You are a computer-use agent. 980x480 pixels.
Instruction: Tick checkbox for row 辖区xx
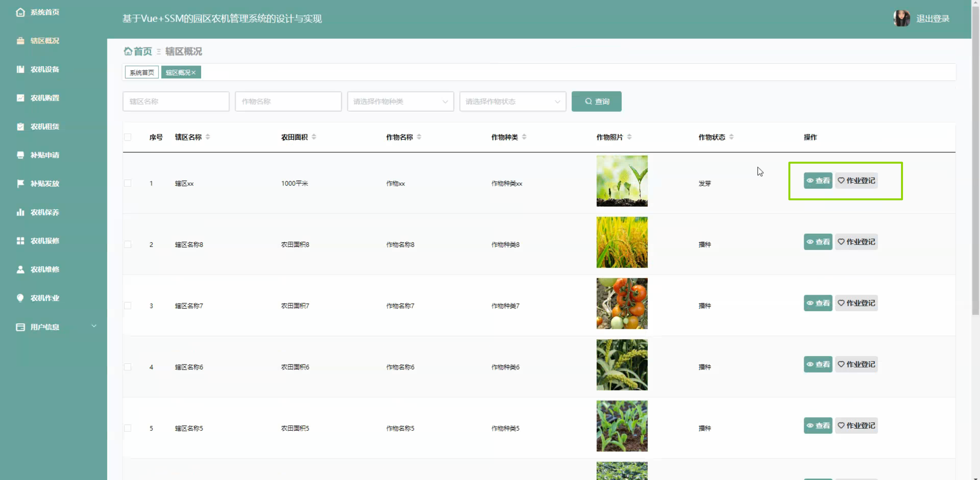coord(128,183)
